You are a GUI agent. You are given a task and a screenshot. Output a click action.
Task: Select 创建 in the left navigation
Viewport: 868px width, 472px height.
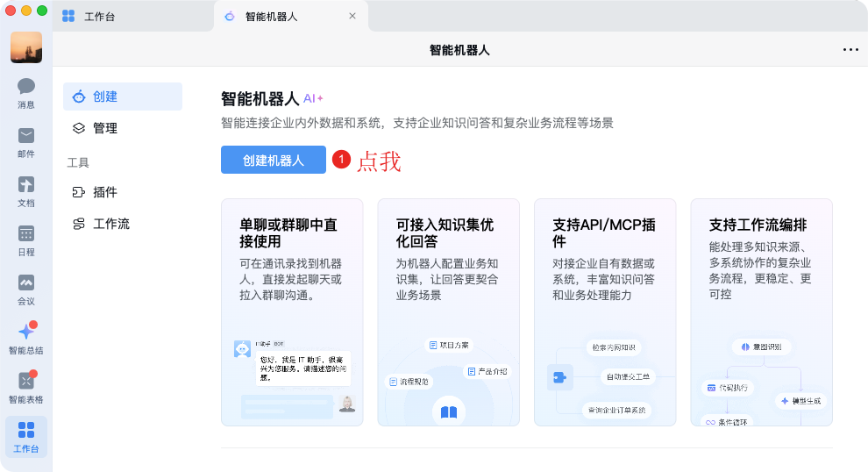click(122, 97)
